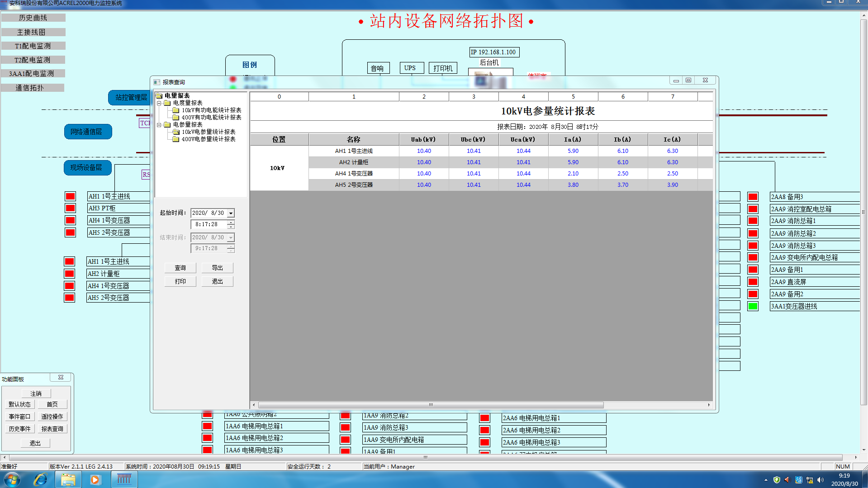Click red indicator next to 2AA9 直流屏
This screenshot has height=488, width=868.
click(753, 282)
